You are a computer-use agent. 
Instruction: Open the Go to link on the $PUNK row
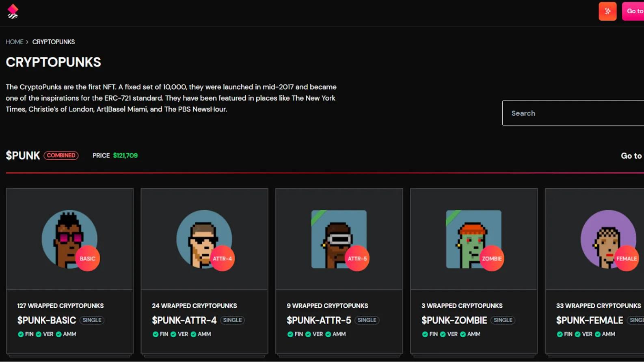[631, 156]
